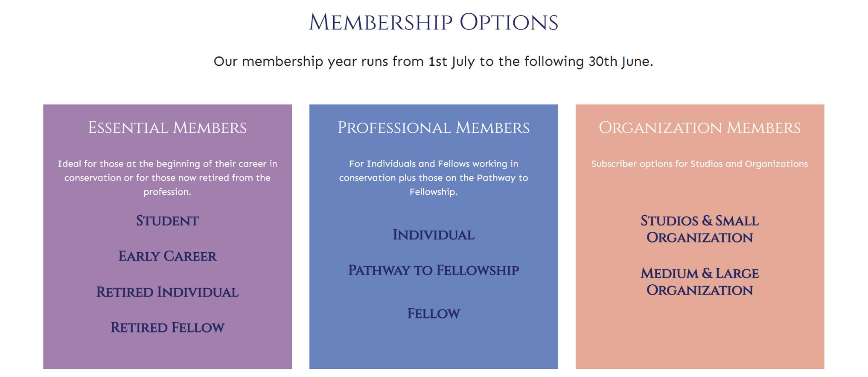This screenshot has width=868, height=377.
Task: Click the Subscriber options for Studios text
Action: coord(699,164)
